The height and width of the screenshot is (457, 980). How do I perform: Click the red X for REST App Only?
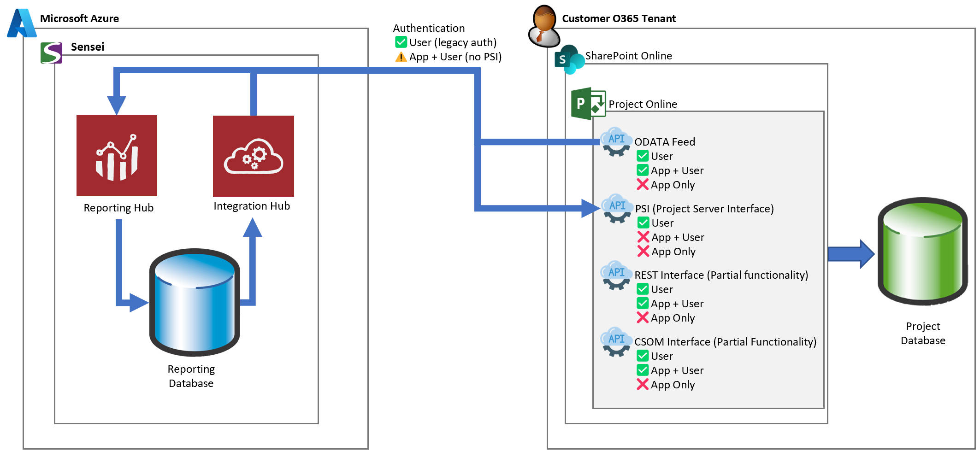coord(643,317)
